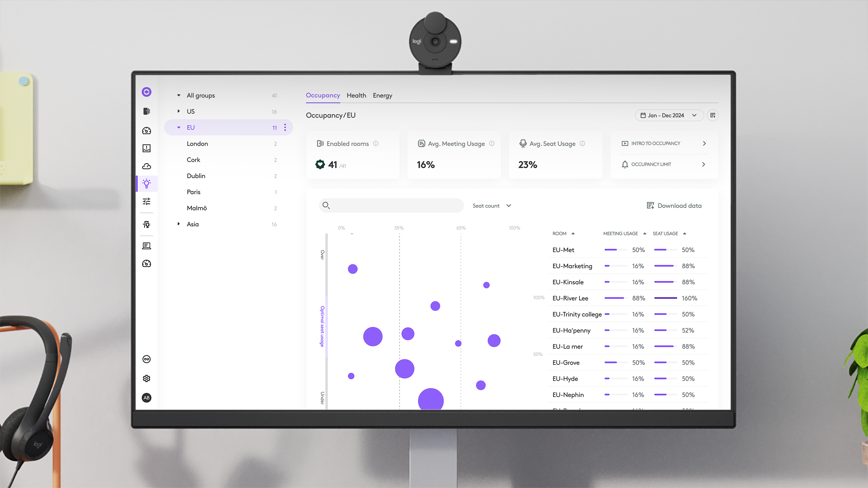
Task: Click the report export icon beside date range
Action: [x=713, y=115]
